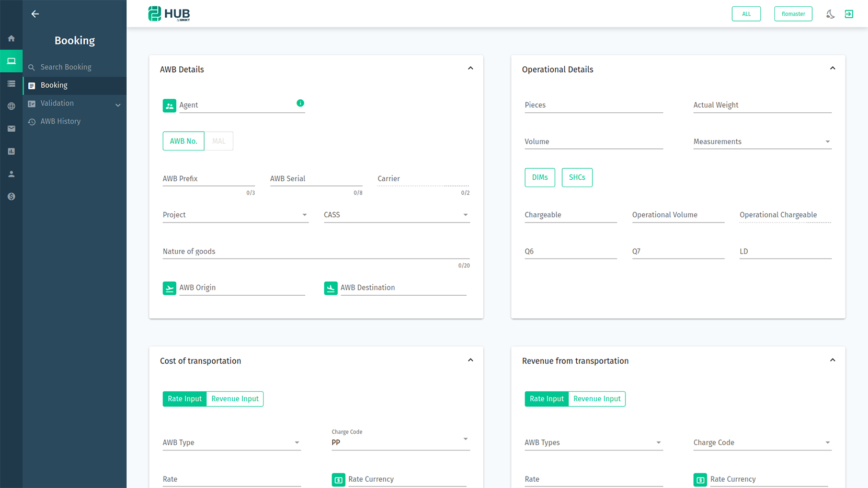The width and height of the screenshot is (868, 488).
Task: Click the Agent info tooltip icon
Action: point(300,103)
